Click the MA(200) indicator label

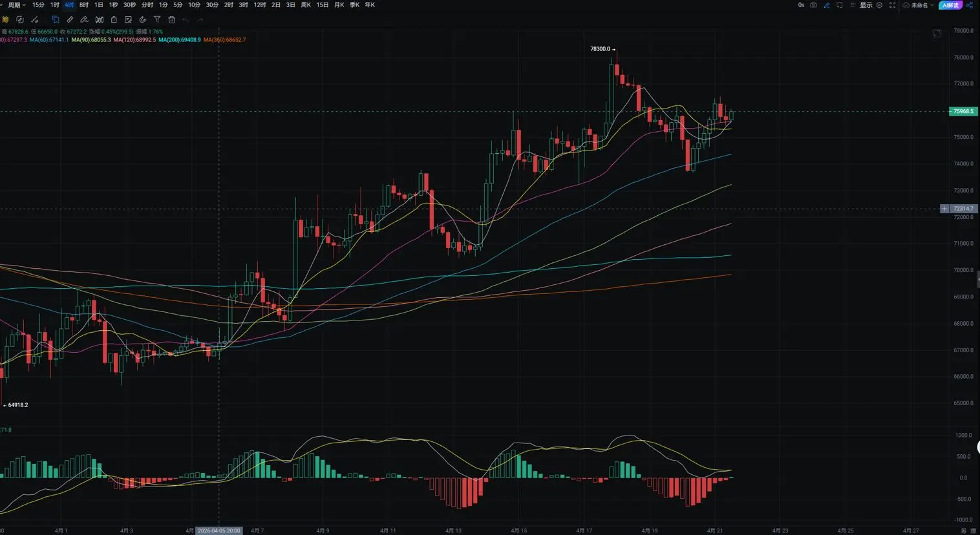click(180, 40)
